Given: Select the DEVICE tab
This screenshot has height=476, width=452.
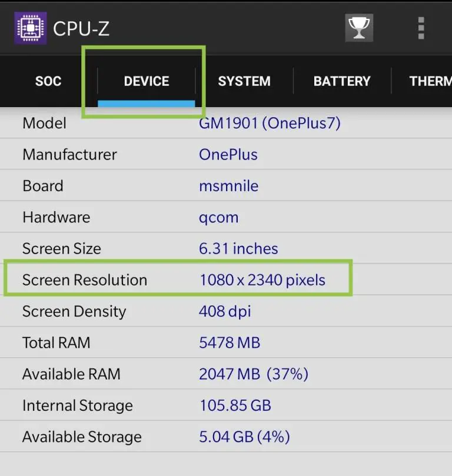Looking at the screenshot, I should [x=147, y=81].
